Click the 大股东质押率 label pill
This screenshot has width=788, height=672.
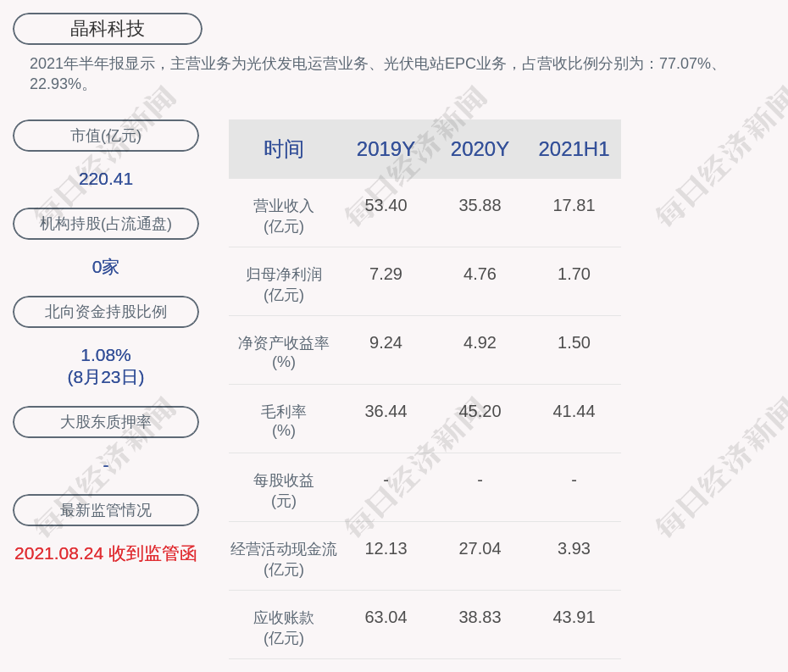click(x=106, y=422)
